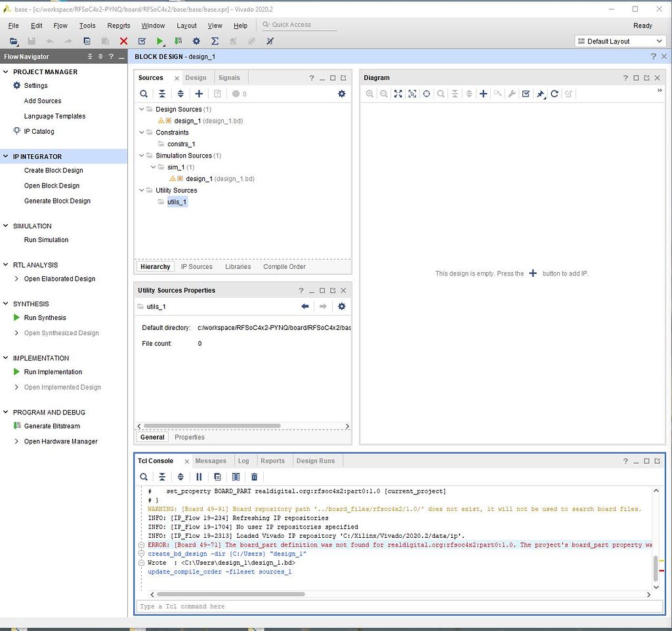Viewport: 672px width, 631px height.
Task: Zoom Fit the block design diagram
Action: pyautogui.click(x=398, y=94)
